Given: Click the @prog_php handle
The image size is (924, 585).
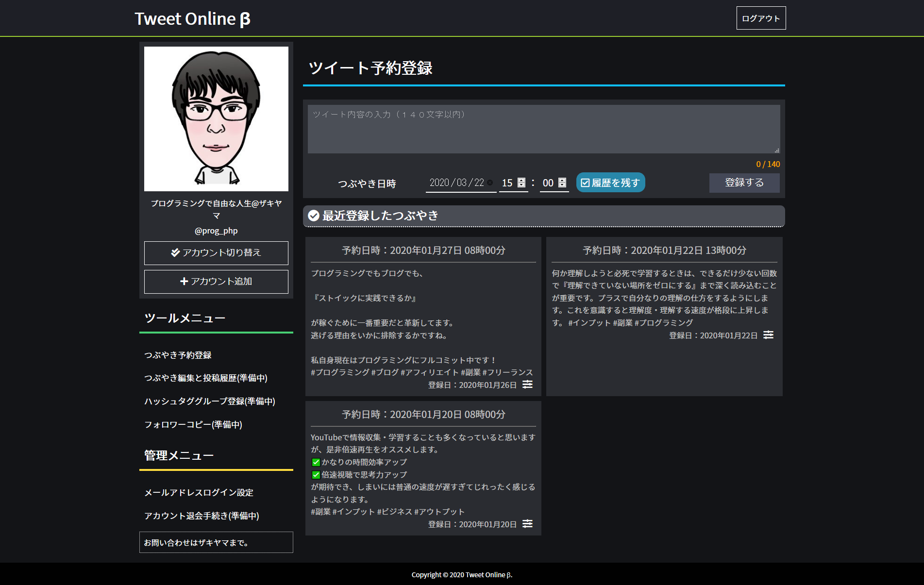Looking at the screenshot, I should pyautogui.click(x=216, y=231).
